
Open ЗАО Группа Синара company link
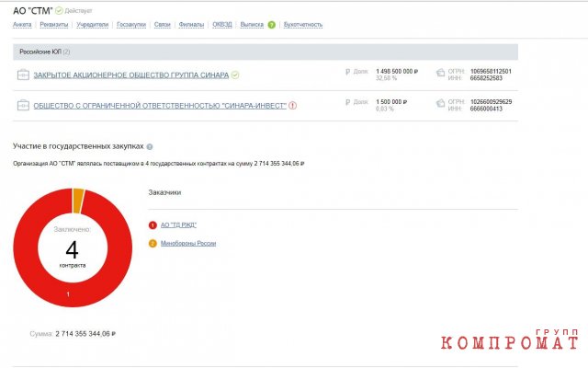tap(130, 75)
